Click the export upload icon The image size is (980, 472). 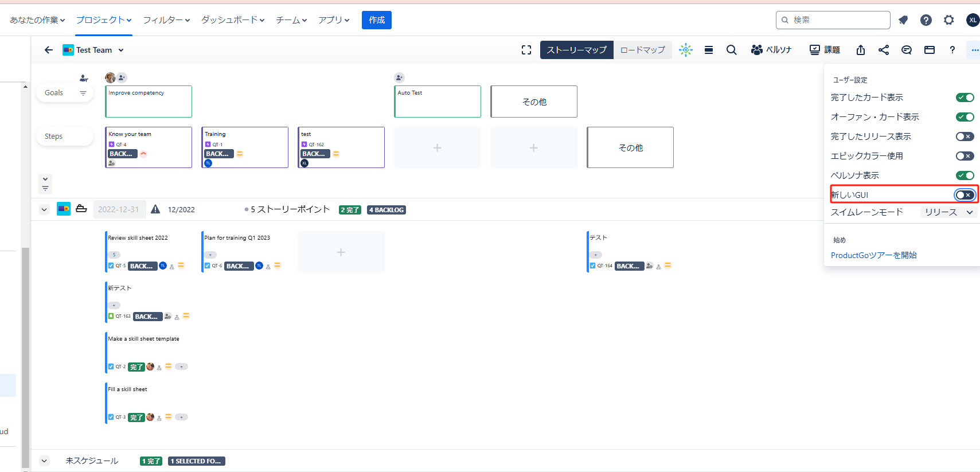coord(860,50)
